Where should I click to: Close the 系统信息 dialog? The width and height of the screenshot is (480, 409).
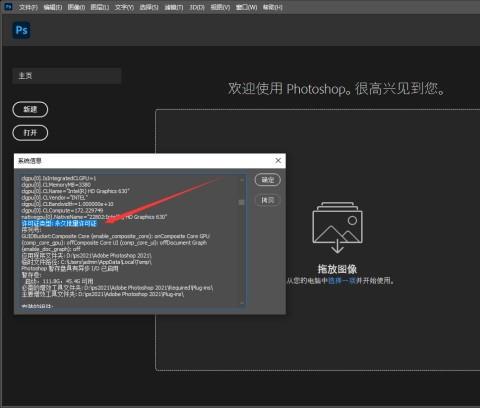(278, 161)
